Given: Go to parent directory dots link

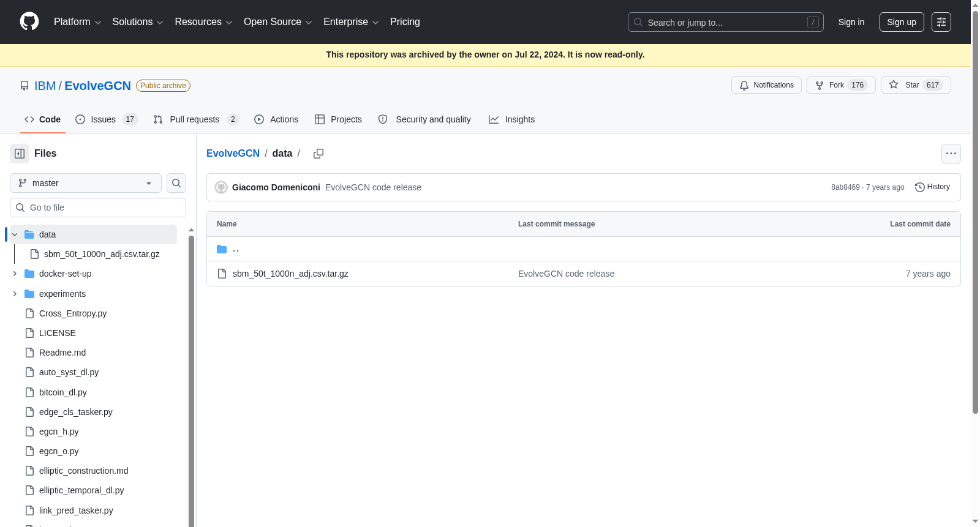Looking at the screenshot, I should 236,249.
